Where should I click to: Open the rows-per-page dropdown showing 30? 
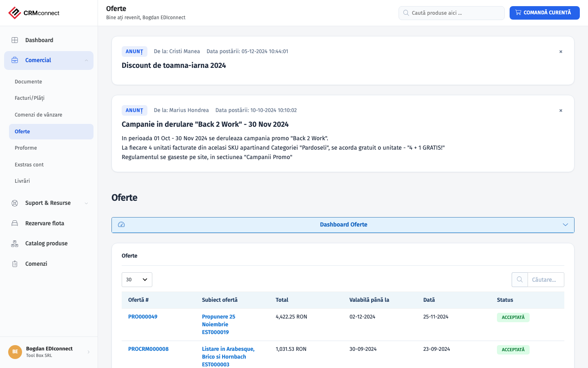(x=137, y=280)
